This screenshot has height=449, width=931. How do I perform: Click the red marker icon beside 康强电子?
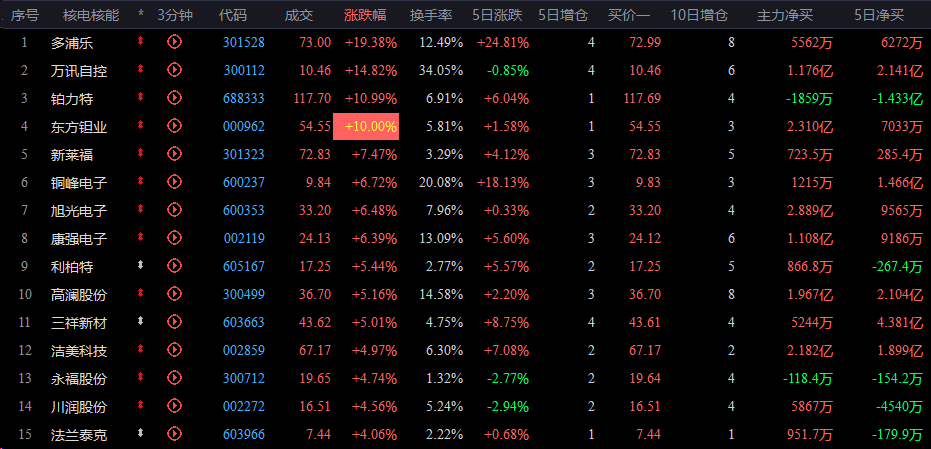[x=141, y=236]
